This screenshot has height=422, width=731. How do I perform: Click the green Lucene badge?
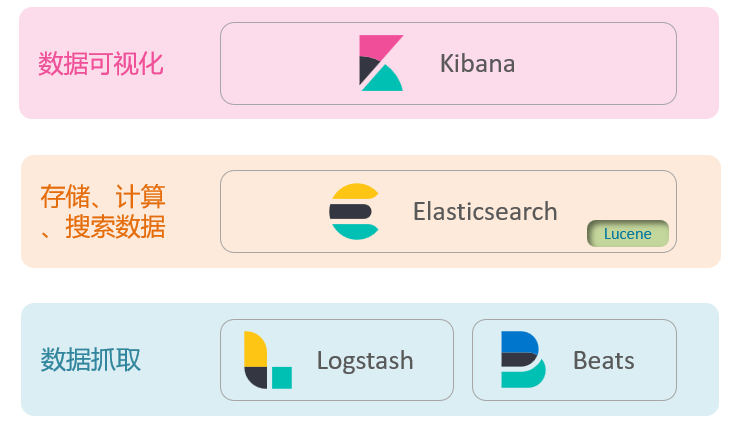click(x=628, y=234)
